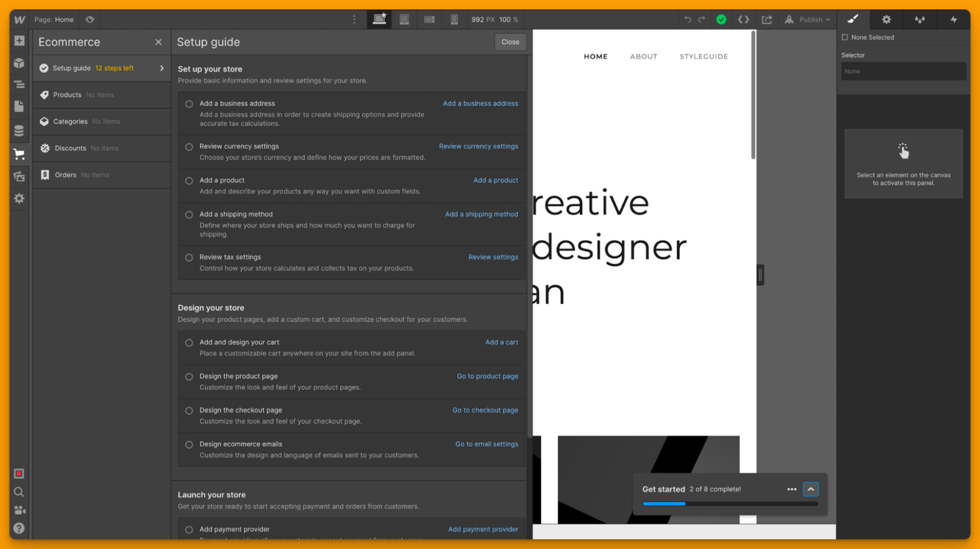Mark Review currency settings step

[189, 147]
